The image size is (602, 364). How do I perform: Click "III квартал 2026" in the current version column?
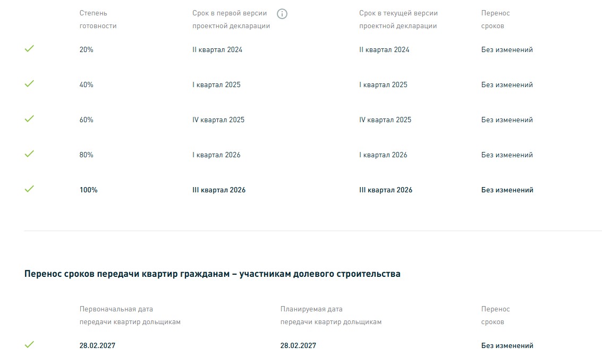pos(385,190)
